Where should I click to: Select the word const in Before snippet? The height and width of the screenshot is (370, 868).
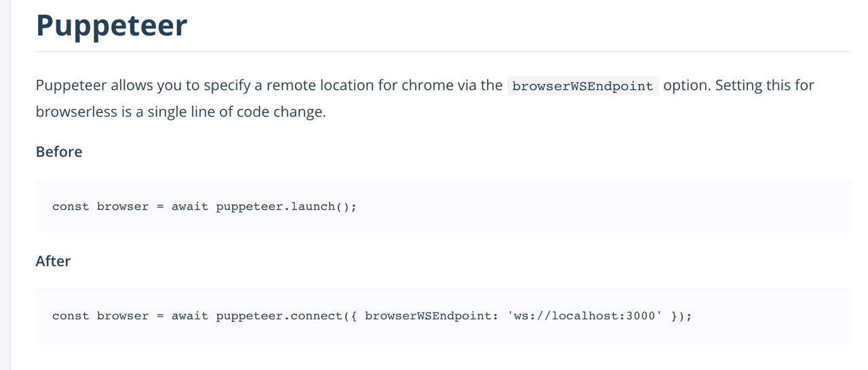pos(71,207)
